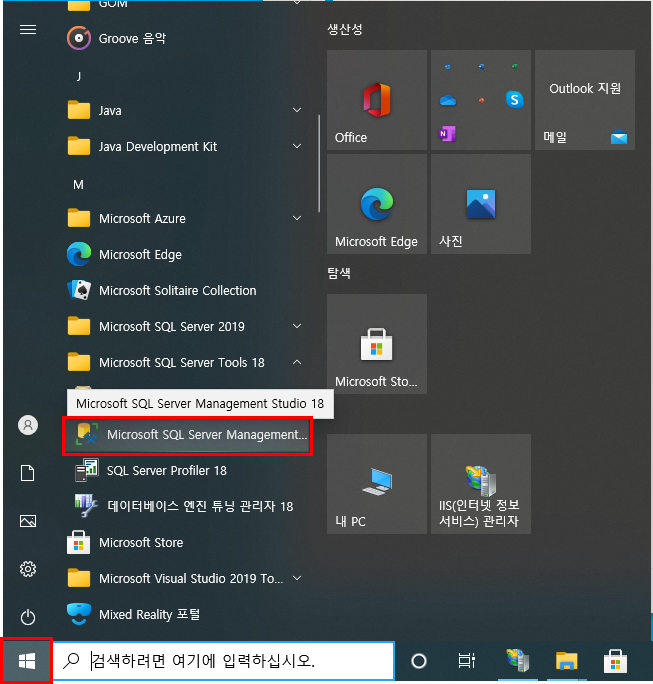Focus the taskbar search box
The height and width of the screenshot is (684, 653).
pos(224,661)
